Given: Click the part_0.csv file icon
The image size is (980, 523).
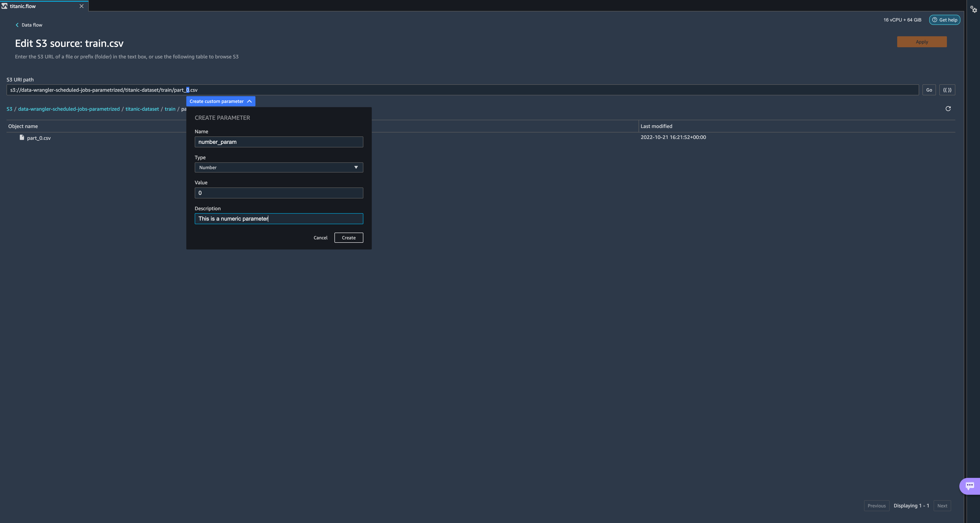Looking at the screenshot, I should 22,138.
